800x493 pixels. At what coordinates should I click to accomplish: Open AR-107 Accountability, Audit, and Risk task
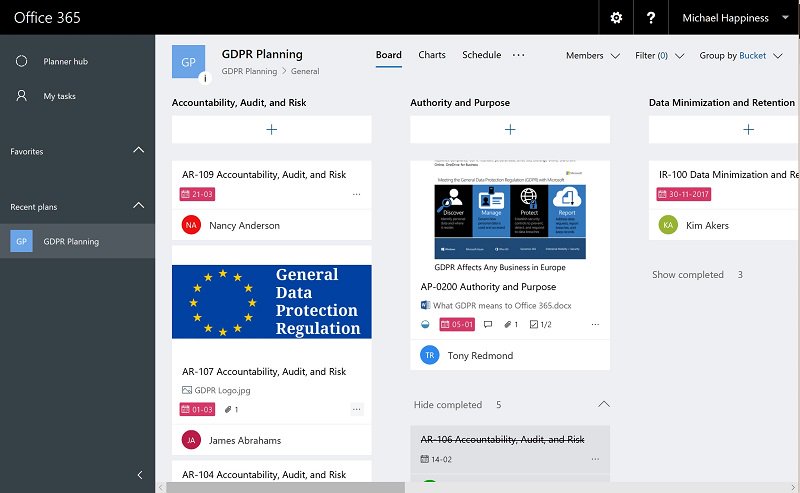pyautogui.click(x=264, y=372)
